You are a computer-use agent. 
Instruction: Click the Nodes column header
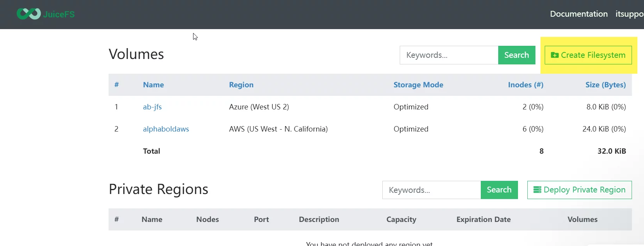[207, 219]
